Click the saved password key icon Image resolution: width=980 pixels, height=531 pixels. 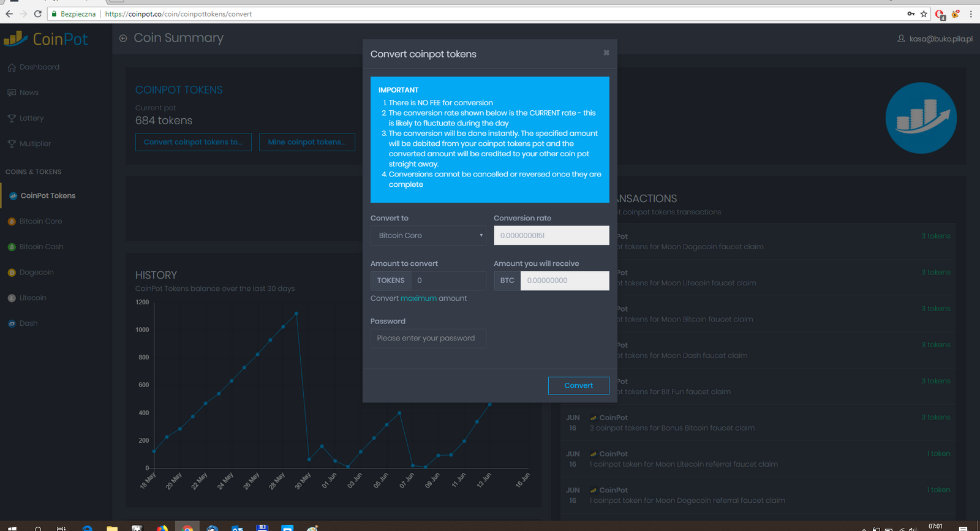pos(910,13)
